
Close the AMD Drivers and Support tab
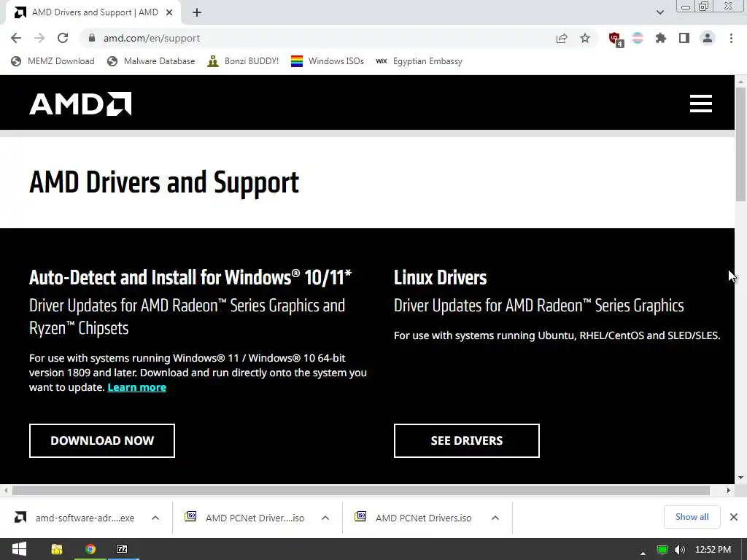click(169, 12)
